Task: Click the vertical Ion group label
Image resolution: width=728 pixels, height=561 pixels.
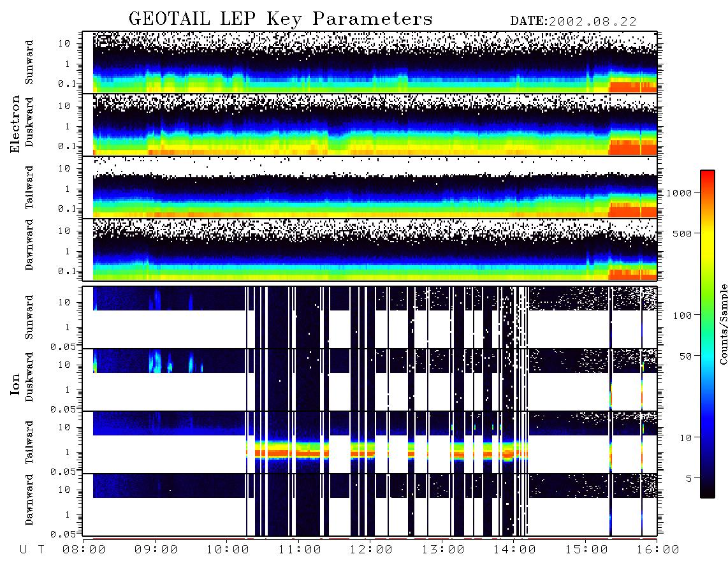Action: coord(15,384)
